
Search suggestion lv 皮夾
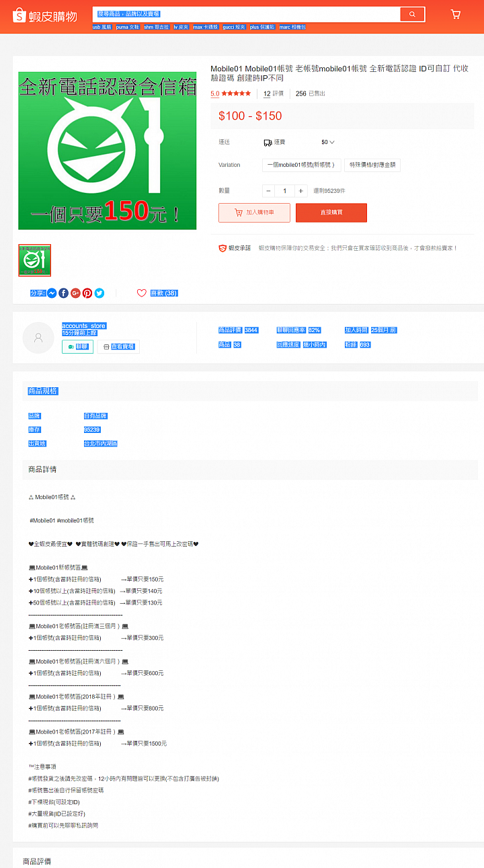(x=181, y=28)
